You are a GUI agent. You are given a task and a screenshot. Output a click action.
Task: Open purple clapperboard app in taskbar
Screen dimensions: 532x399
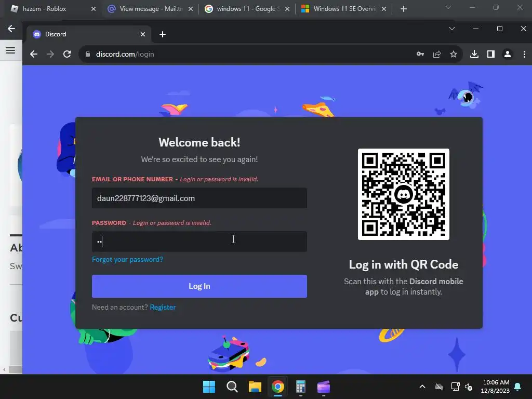coord(324,387)
